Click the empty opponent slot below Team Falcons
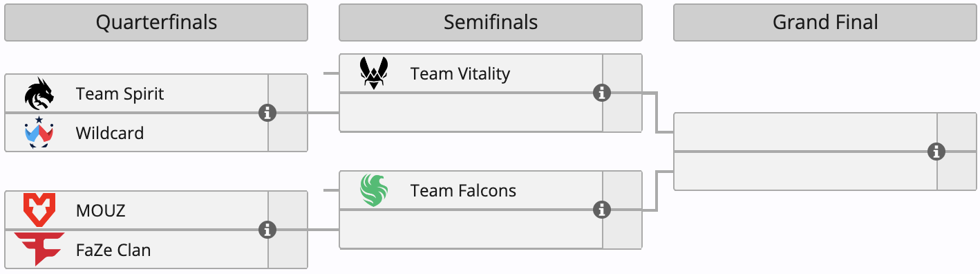980x274 pixels. (x=471, y=230)
